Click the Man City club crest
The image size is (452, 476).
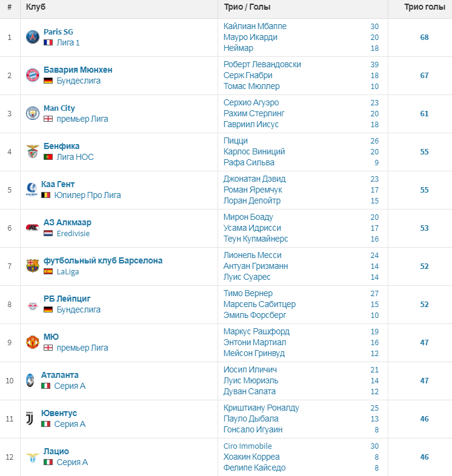33,113
